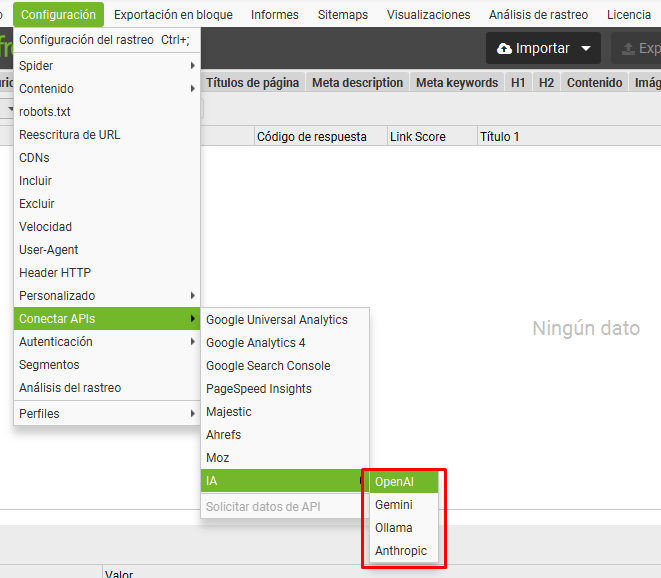Click Google Search Console menu entry

pos(268,366)
